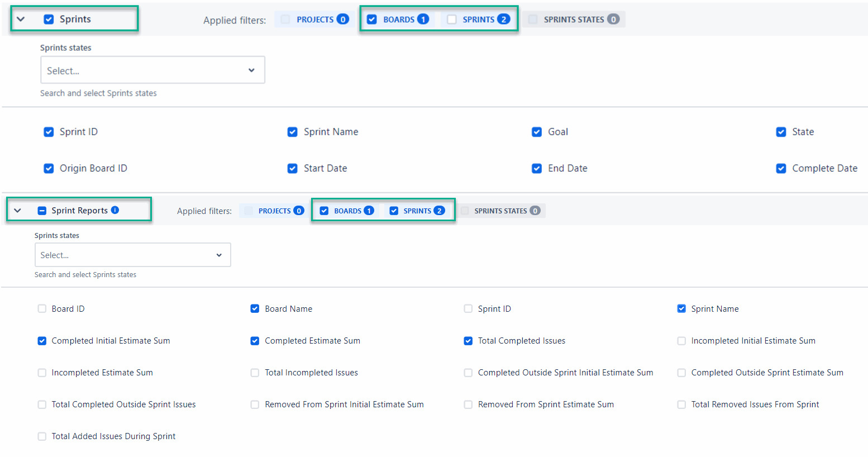The image size is (868, 457).
Task: Disable SPRINTS filter in Sprint Reports section
Action: pos(394,211)
